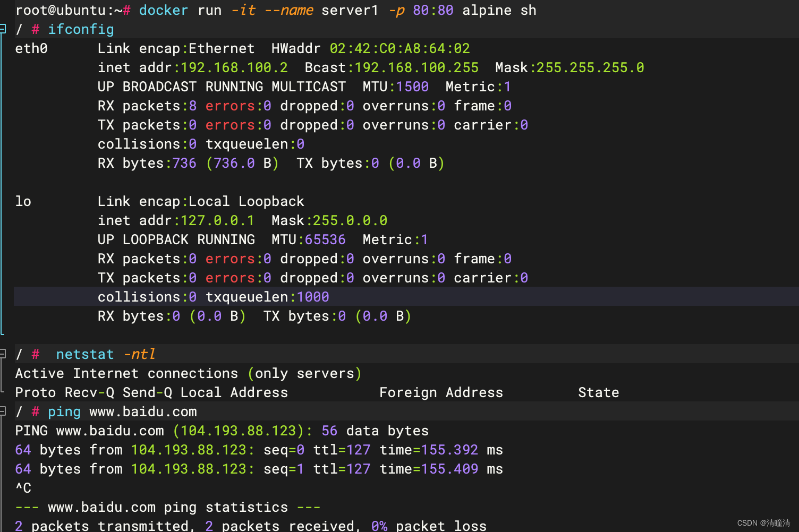
Task: Click the "ping" command word
Action: [64, 411]
